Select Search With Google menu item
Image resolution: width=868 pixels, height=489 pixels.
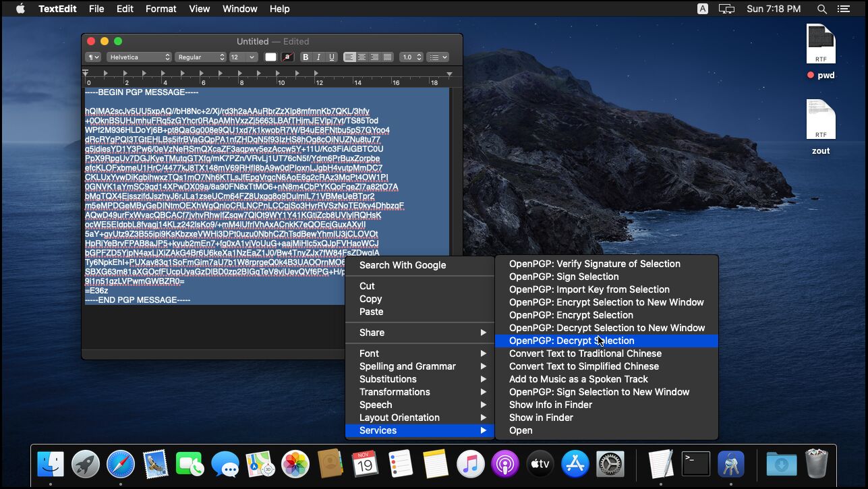(x=403, y=265)
